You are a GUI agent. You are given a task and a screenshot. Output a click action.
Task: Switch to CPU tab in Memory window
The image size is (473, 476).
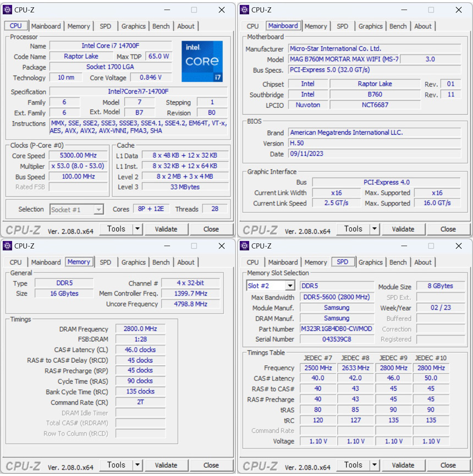(x=15, y=262)
